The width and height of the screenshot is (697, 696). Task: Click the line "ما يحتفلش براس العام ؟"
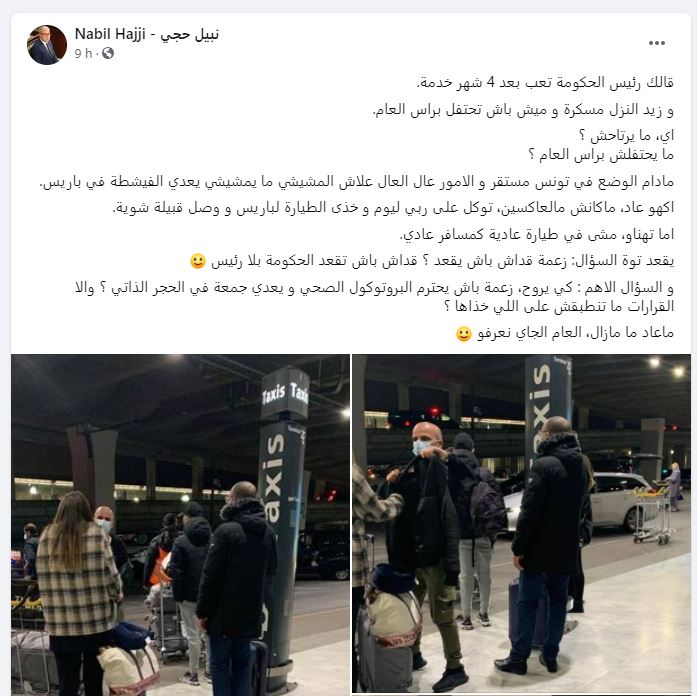point(601,155)
